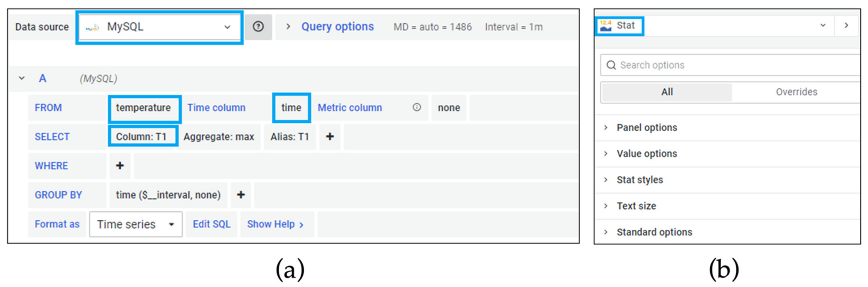The image size is (868, 287).
Task: Select the temperature table in FROM
Action: [144, 108]
